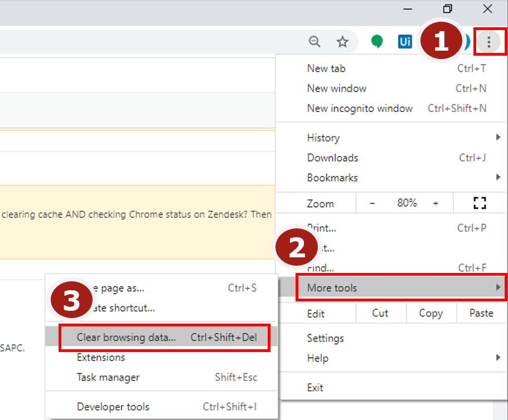Click the three-dot Chrome menu icon
508x420 pixels.
coord(489,42)
